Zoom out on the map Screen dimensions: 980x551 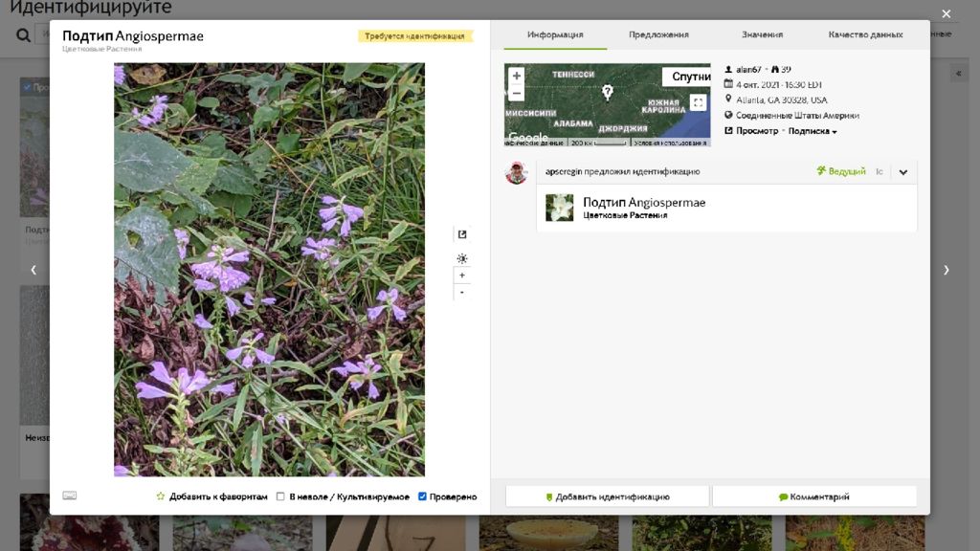click(516, 94)
